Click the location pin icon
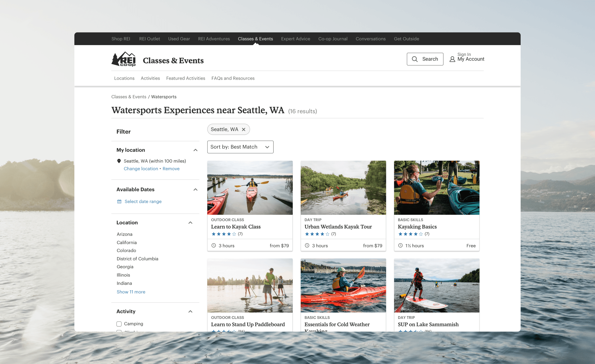This screenshot has width=595, height=364. tap(119, 161)
